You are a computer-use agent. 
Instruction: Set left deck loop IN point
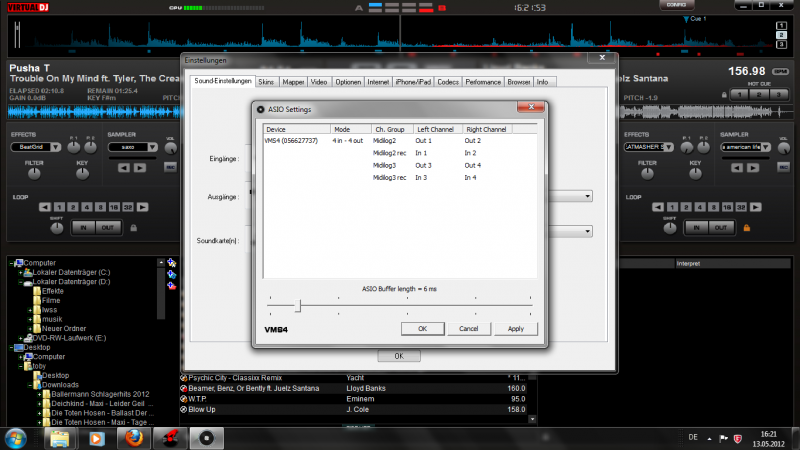[83, 228]
